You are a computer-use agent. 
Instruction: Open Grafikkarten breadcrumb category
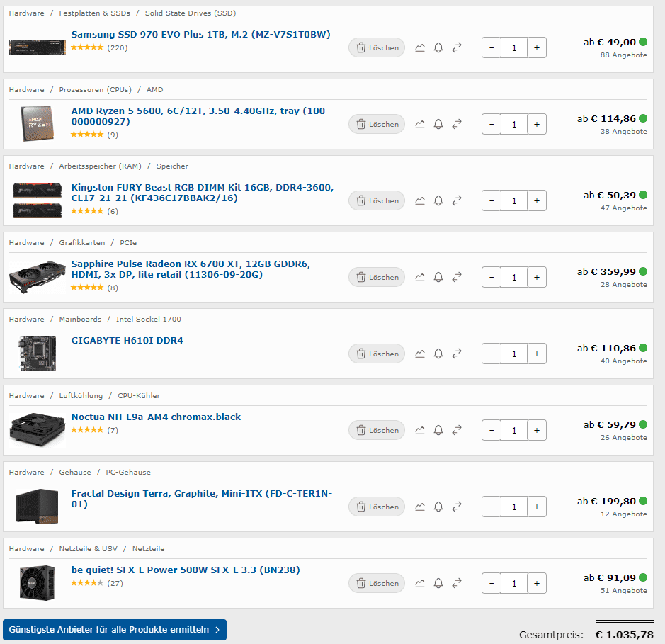(x=82, y=243)
